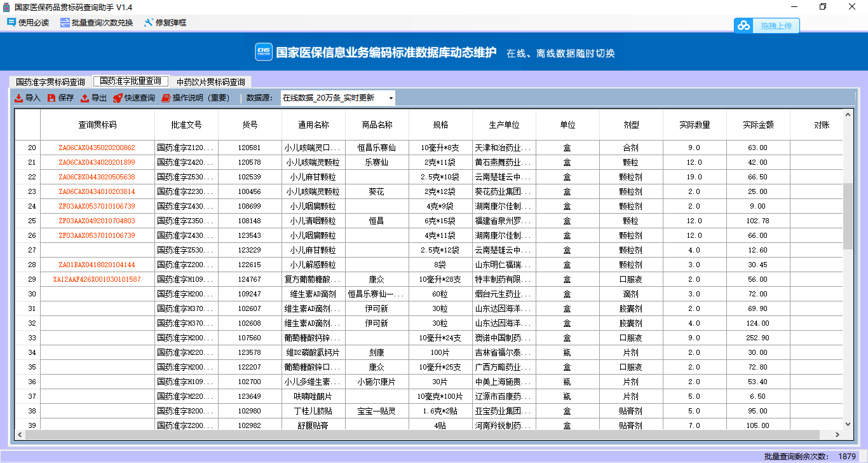Click 商品名称 cell 宝宝一贴灵

tap(377, 411)
